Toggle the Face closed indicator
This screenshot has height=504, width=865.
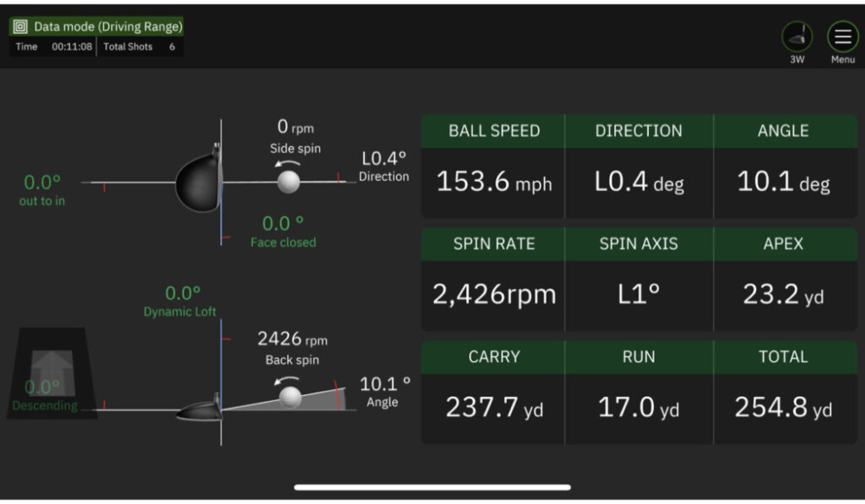281,232
